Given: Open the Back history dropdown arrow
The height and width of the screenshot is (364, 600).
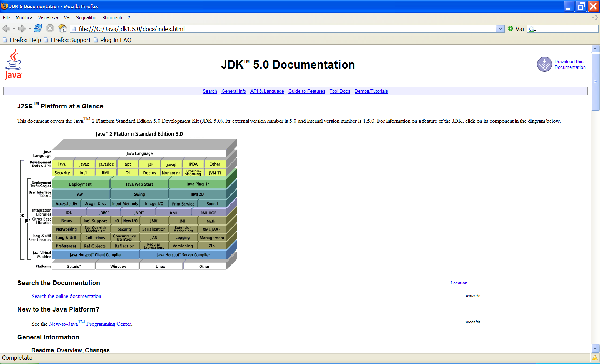Looking at the screenshot, I should click(14, 29).
